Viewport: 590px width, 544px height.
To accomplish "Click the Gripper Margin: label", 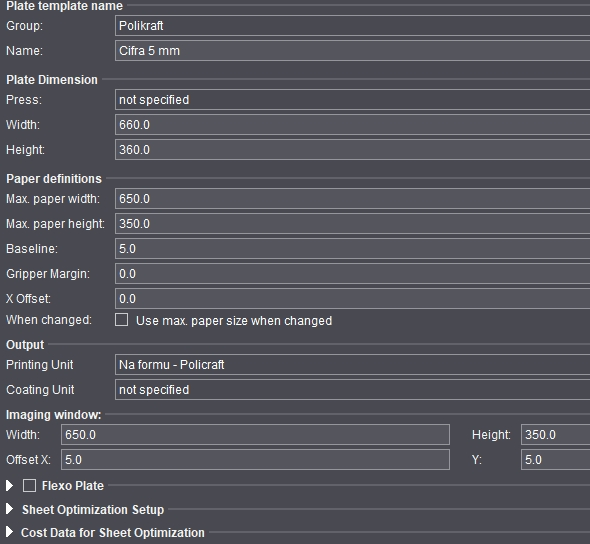I will pyautogui.click(x=48, y=274).
